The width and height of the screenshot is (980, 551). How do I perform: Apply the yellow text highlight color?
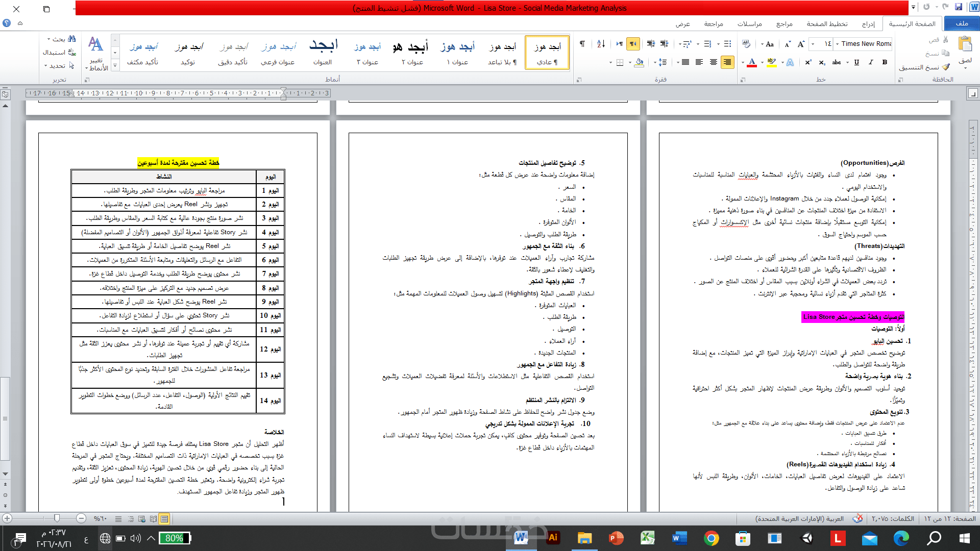click(x=771, y=62)
